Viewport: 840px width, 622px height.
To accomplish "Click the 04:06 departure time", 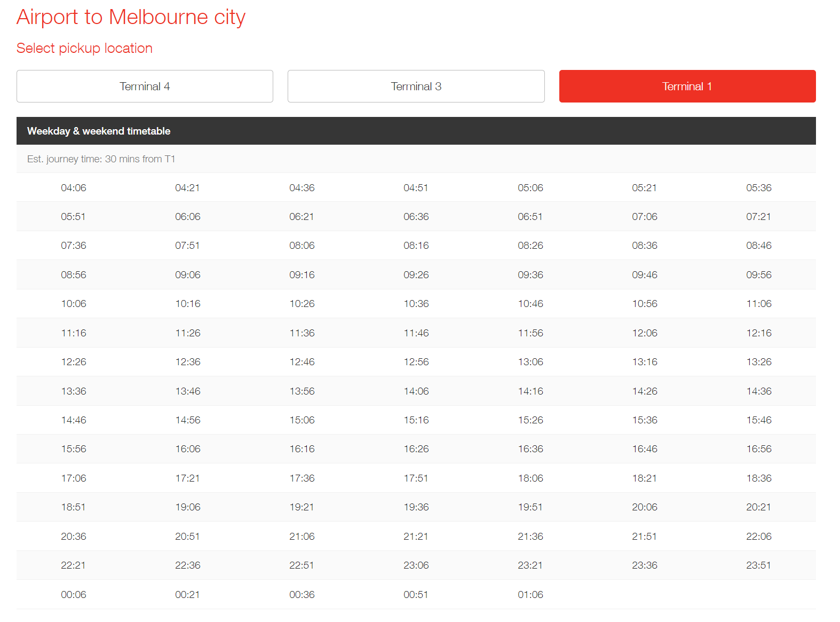I will tap(74, 188).
